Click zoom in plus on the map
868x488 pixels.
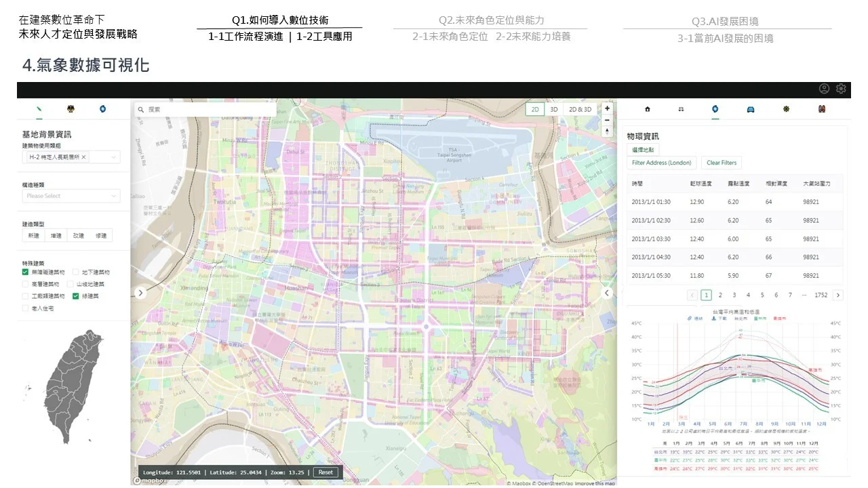click(606, 108)
